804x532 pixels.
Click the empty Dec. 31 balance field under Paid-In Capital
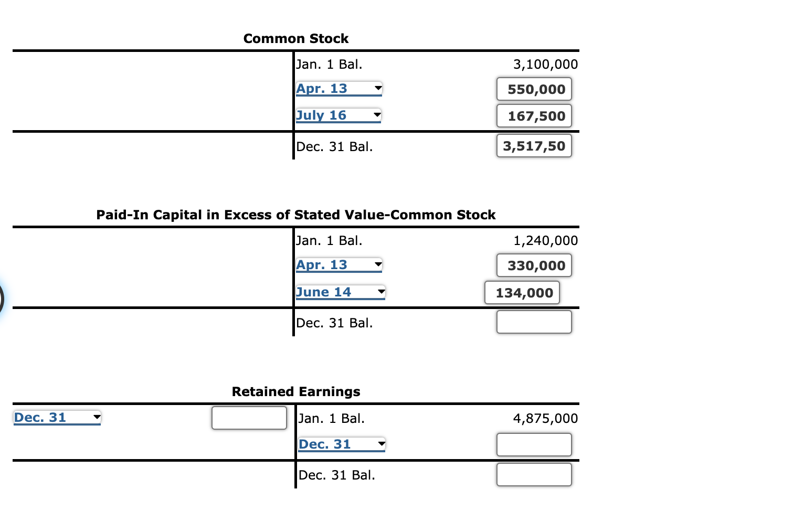533,322
